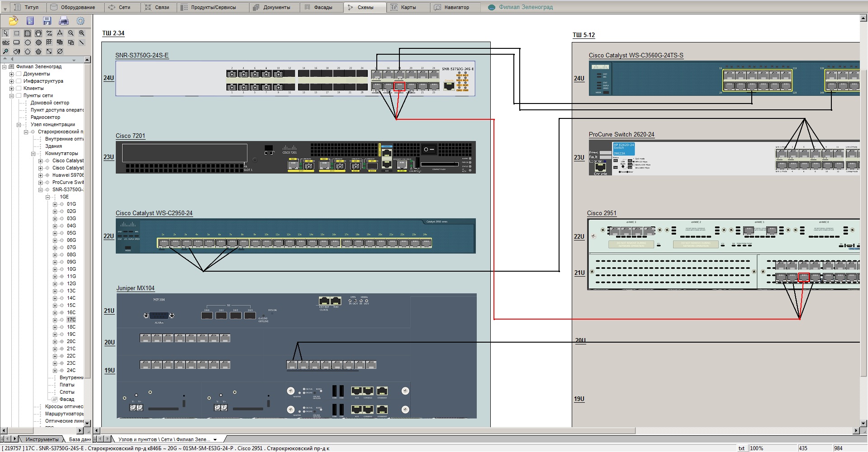Toggle the checkbox next to Клиенты
868x452 pixels.
pos(19,88)
